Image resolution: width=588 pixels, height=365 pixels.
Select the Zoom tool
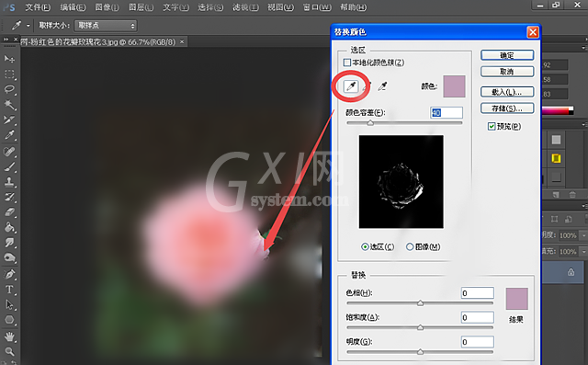point(9,351)
